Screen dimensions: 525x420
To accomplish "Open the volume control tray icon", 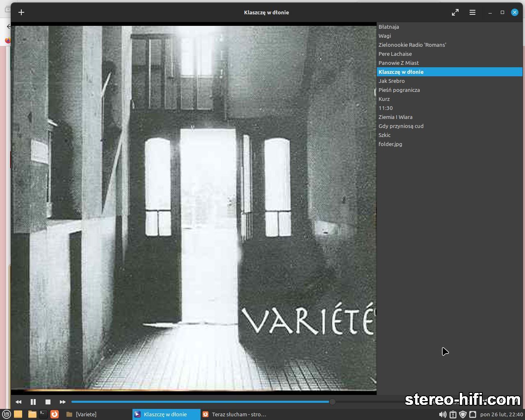I will coord(443,414).
